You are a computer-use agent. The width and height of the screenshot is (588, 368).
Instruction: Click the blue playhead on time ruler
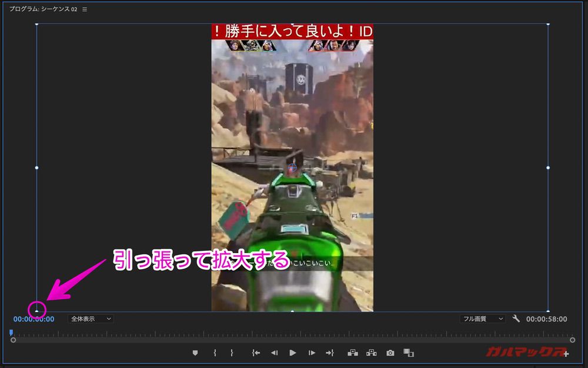[11, 333]
